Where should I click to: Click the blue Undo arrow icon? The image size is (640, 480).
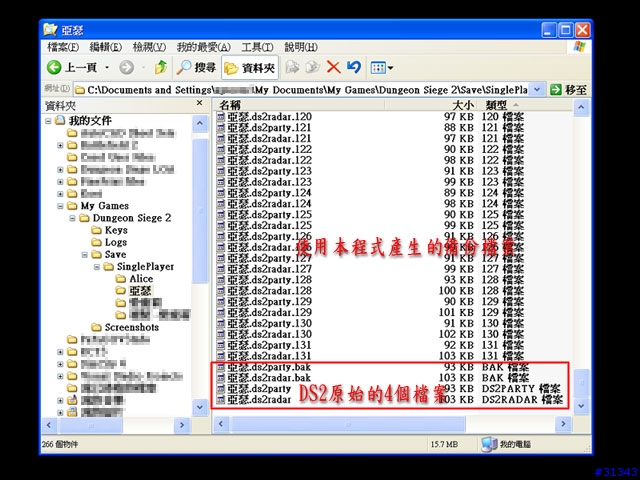coord(354,67)
